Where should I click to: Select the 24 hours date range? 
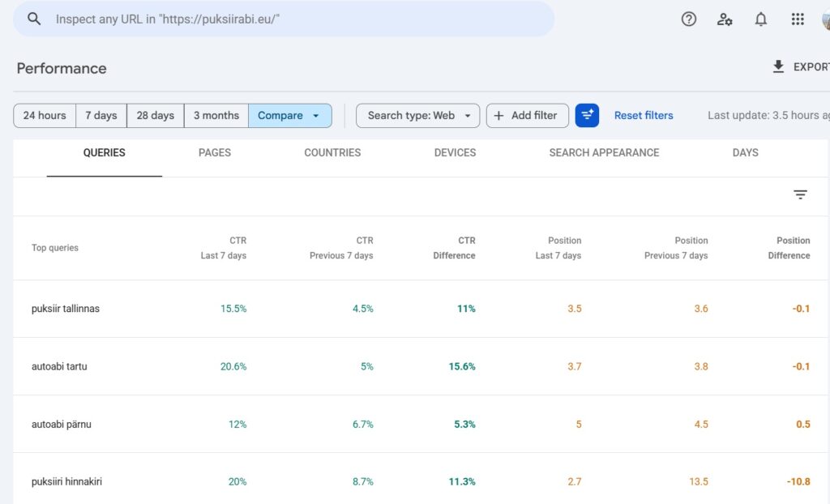click(45, 115)
